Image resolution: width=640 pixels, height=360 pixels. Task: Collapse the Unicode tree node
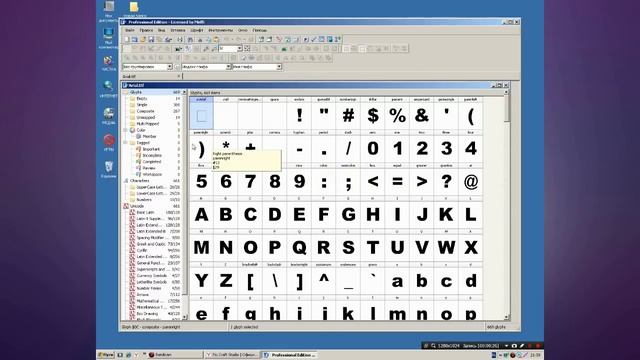(x=126, y=206)
